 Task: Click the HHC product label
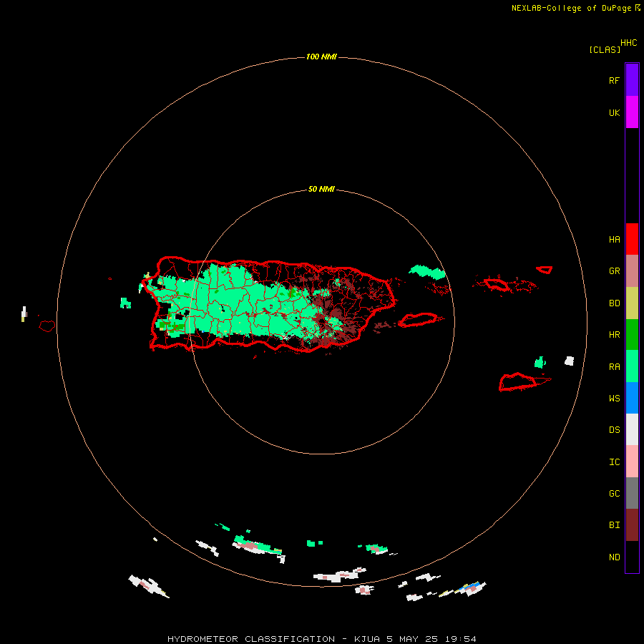point(628,43)
